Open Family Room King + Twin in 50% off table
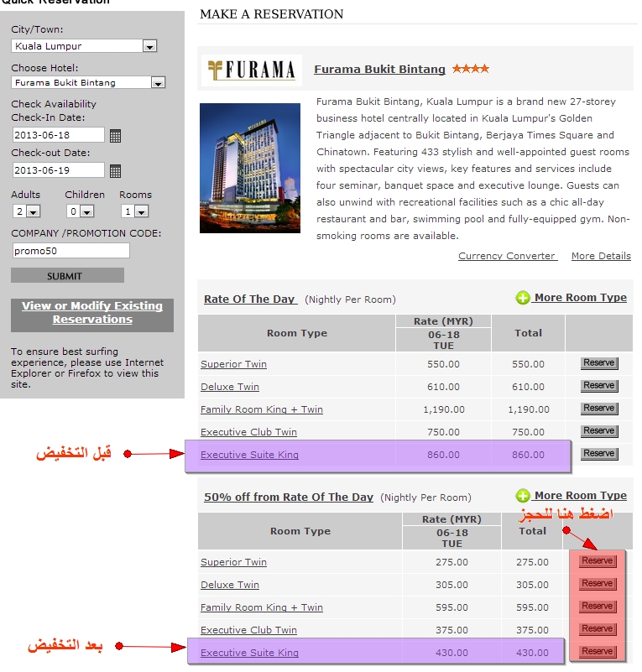642x672 pixels. (x=262, y=607)
